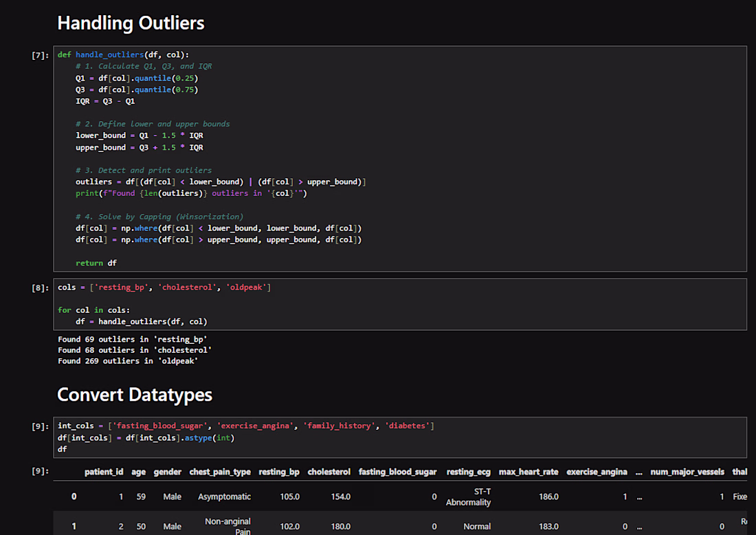Click the int_cols definition line

246,426
